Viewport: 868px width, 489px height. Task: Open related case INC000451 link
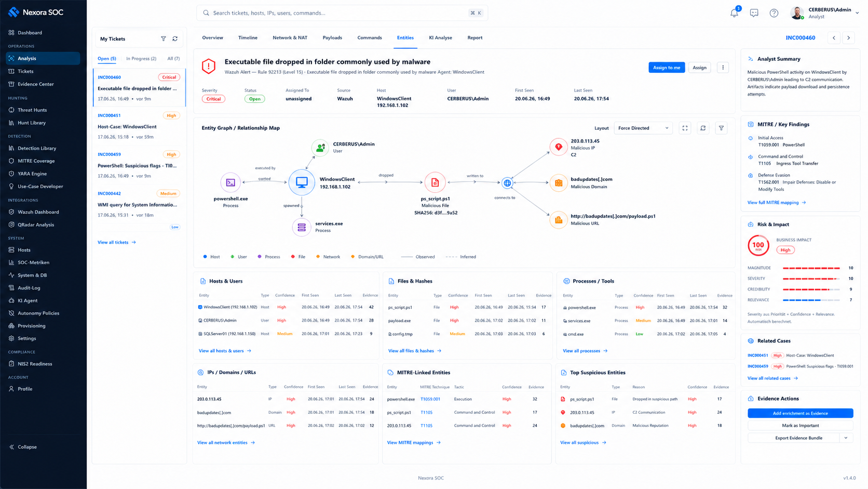point(757,355)
